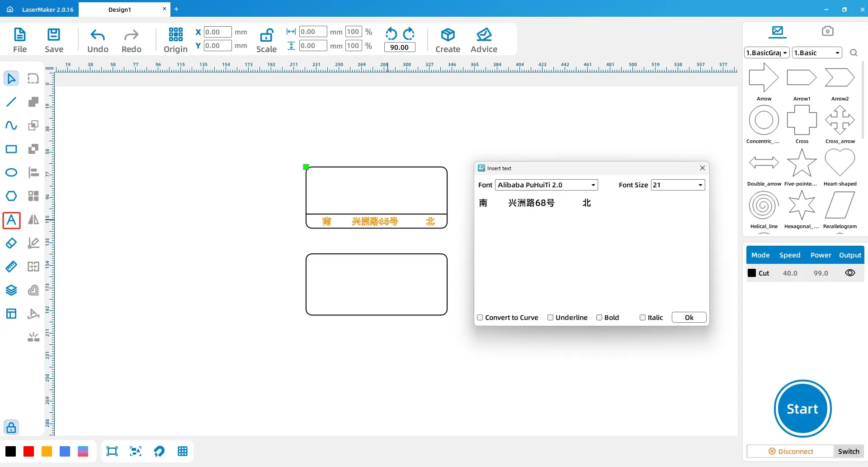
Task: Click the Create 3D box icon
Action: coord(448,40)
